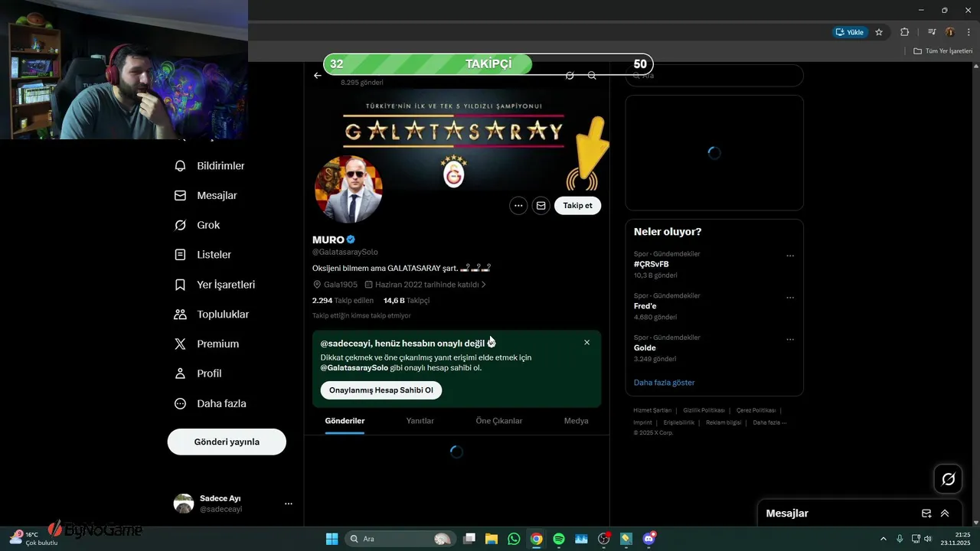Viewport: 980px width, 551px height.
Task: Switch to the Öne Çıkanlar tab
Action: coord(499,421)
